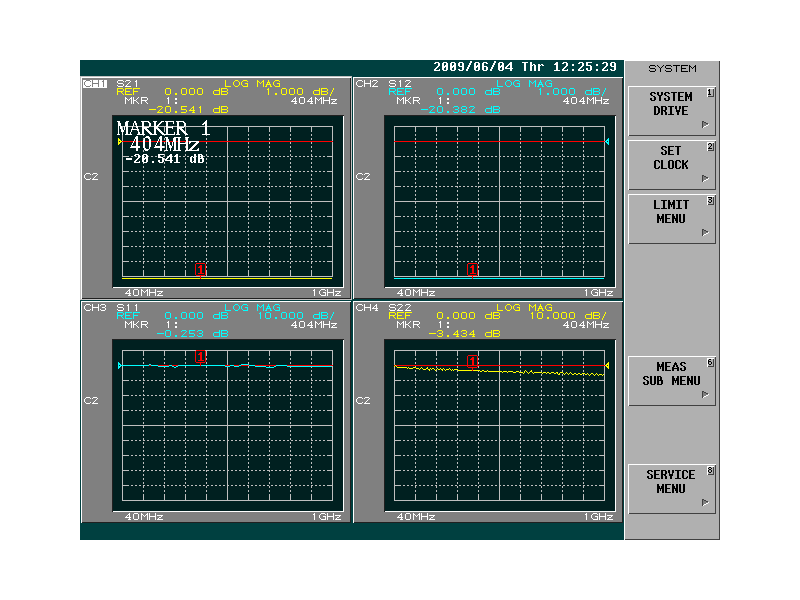Activate the CH1 channel label

tap(95, 84)
